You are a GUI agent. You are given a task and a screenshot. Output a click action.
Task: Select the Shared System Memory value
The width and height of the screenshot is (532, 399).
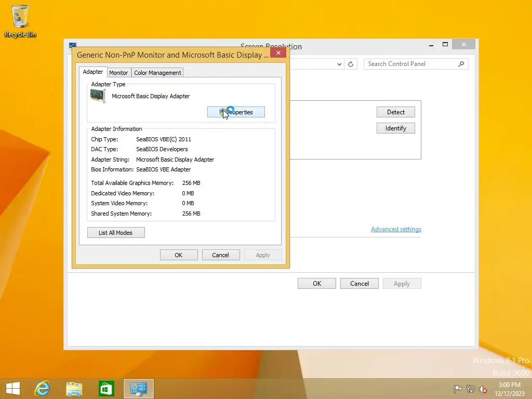point(191,214)
